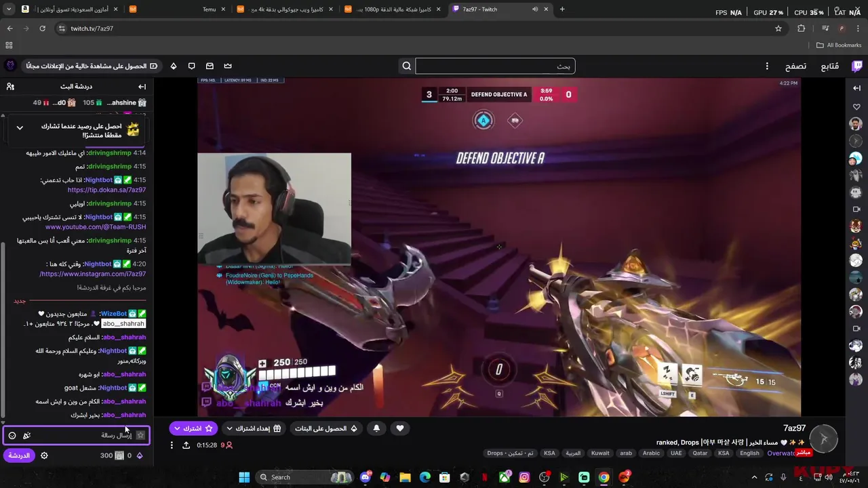Open the Following (مُتابع) navigation item
The width and height of the screenshot is (868, 488).
(830, 66)
